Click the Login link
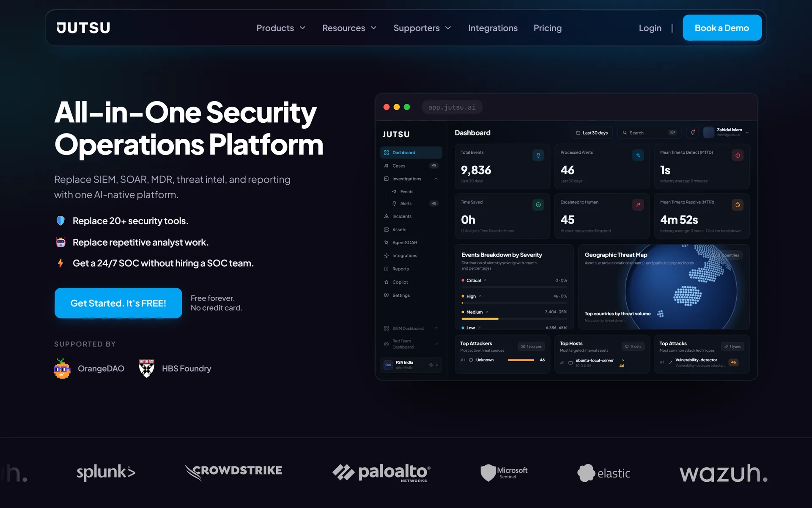Viewport: 812px width, 508px height. [650, 28]
